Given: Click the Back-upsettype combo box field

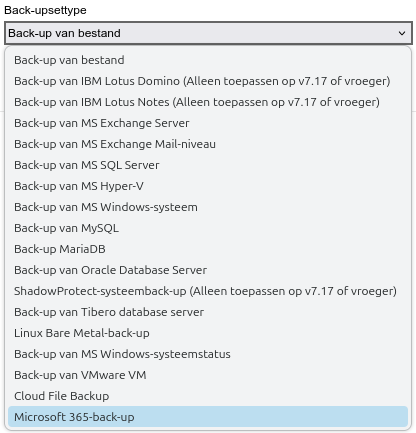Looking at the screenshot, I should tap(208, 33).
